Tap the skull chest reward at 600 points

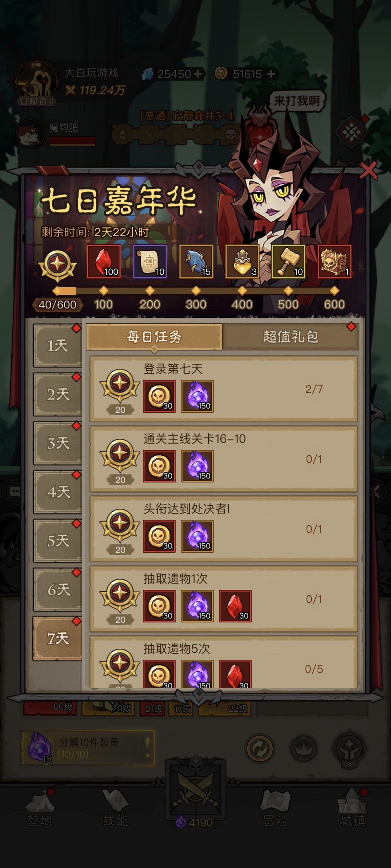coord(335,261)
